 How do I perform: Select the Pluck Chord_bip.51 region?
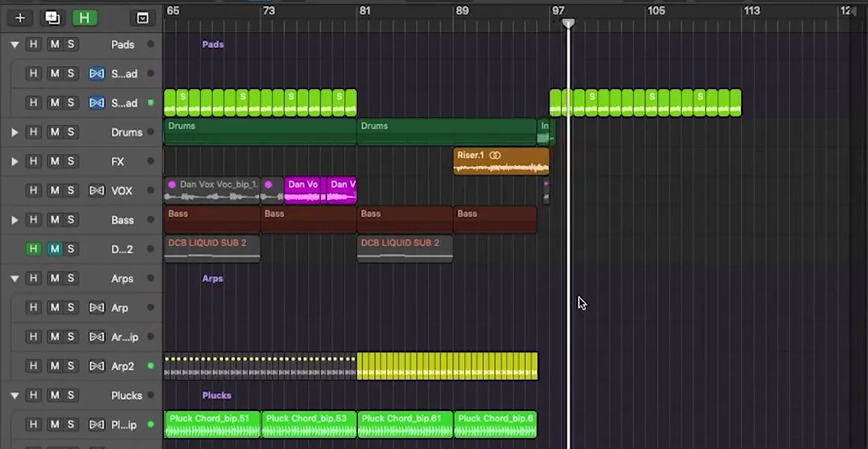click(x=212, y=425)
